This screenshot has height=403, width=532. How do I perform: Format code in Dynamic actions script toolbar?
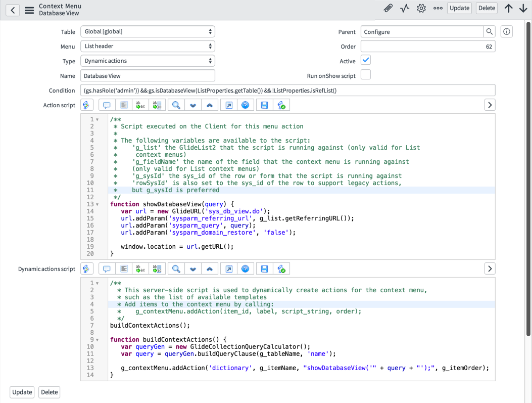124,269
